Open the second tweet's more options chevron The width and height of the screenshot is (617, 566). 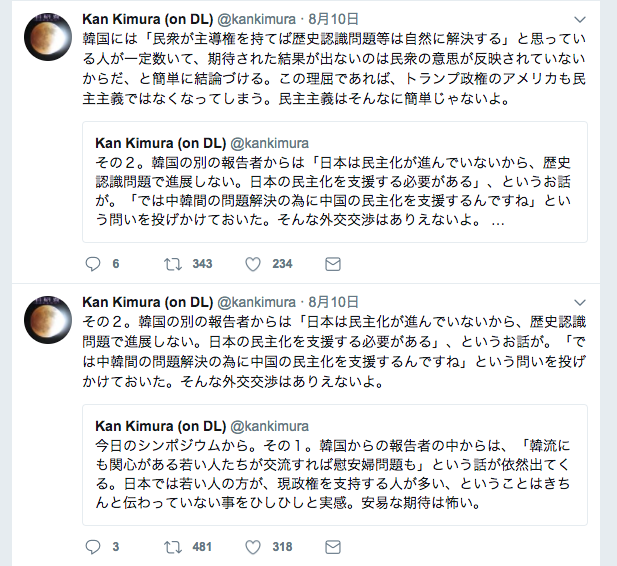pos(581,302)
